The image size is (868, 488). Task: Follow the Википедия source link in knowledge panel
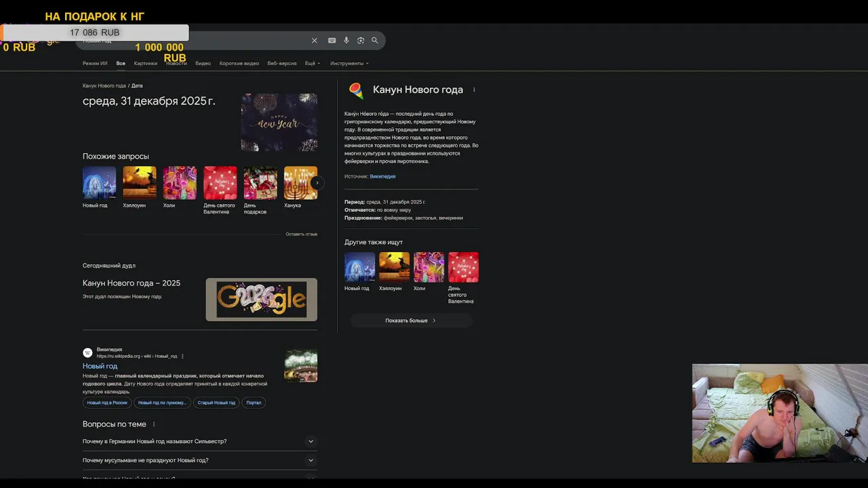pos(382,176)
